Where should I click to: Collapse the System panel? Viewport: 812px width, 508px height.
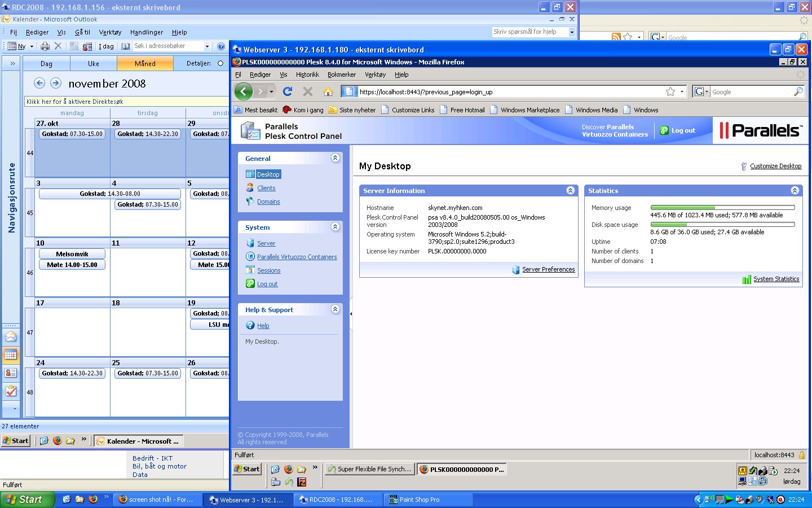click(335, 227)
